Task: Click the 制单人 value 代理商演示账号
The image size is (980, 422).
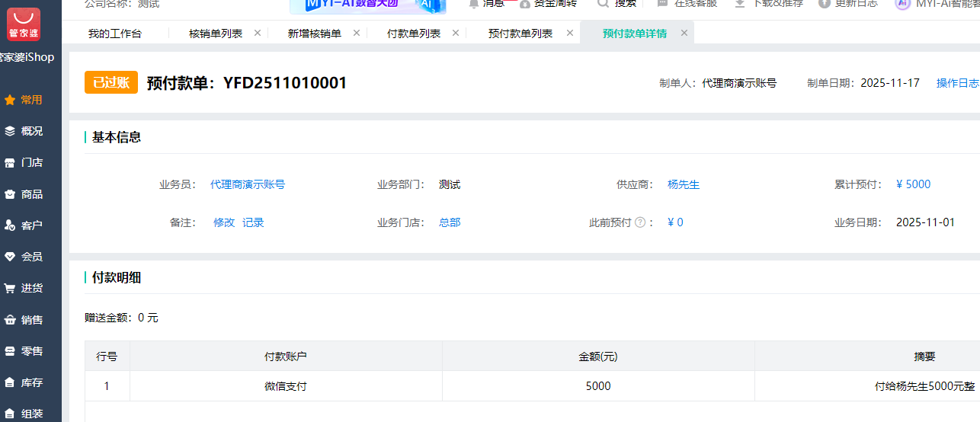Action: [739, 83]
